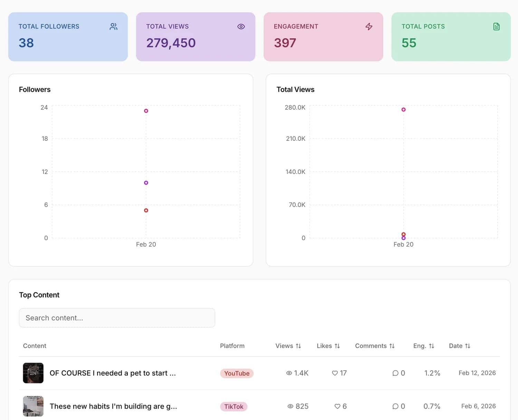Click the Search content input field
This screenshot has height=420, width=518.
click(x=117, y=318)
